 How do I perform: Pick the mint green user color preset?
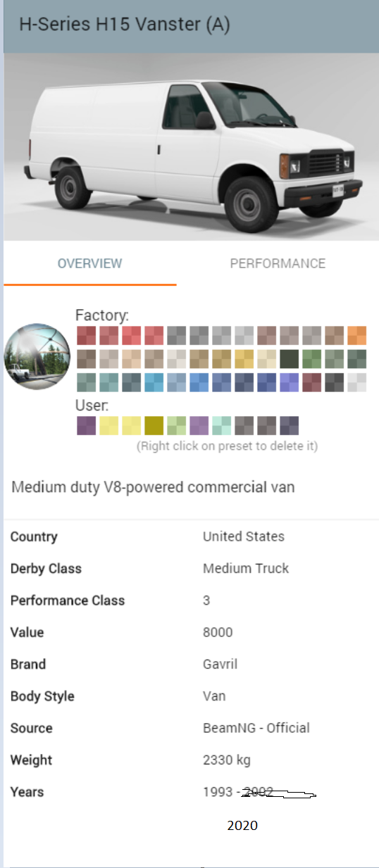(x=221, y=425)
